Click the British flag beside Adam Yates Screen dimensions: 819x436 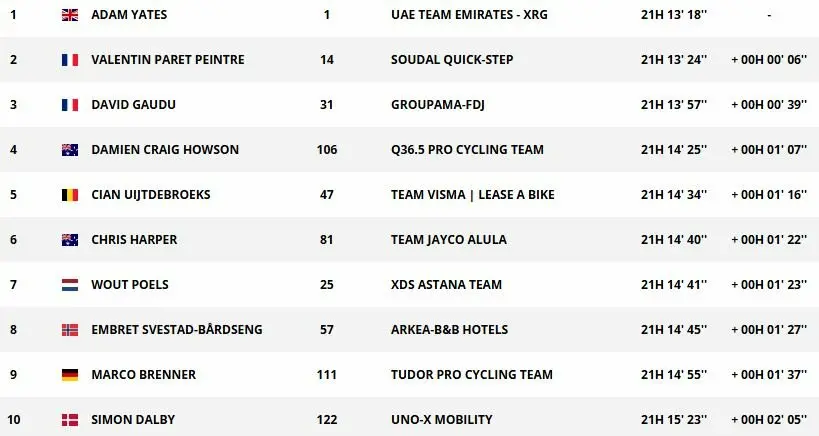[69, 15]
